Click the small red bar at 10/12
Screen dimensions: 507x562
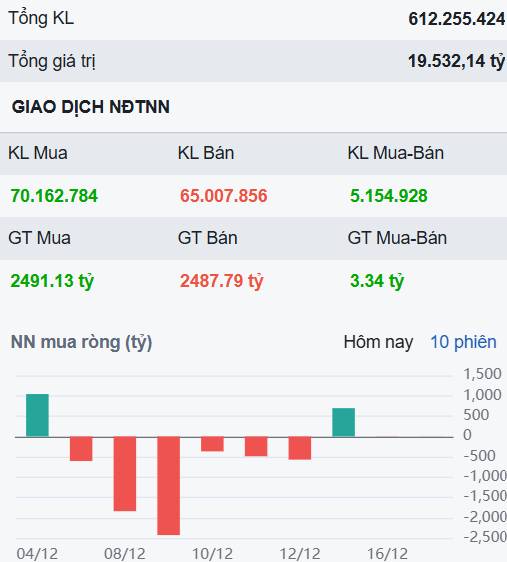pos(212,444)
